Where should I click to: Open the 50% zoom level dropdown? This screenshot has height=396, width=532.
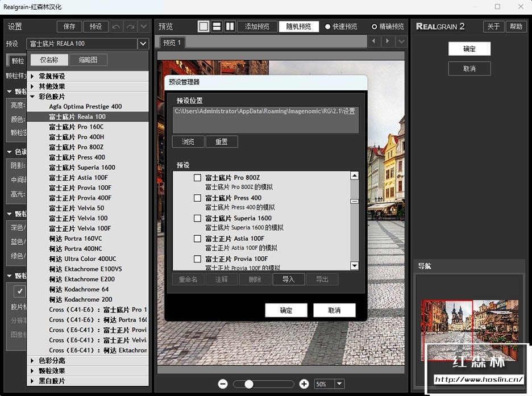click(339, 384)
